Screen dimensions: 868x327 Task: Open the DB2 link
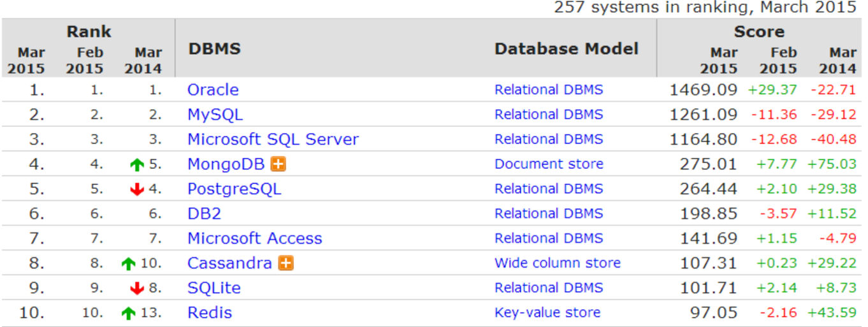click(x=204, y=214)
